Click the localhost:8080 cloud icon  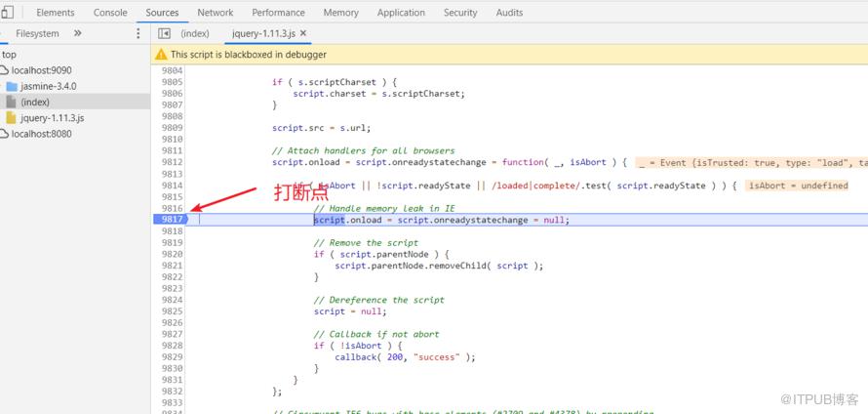[x=5, y=134]
